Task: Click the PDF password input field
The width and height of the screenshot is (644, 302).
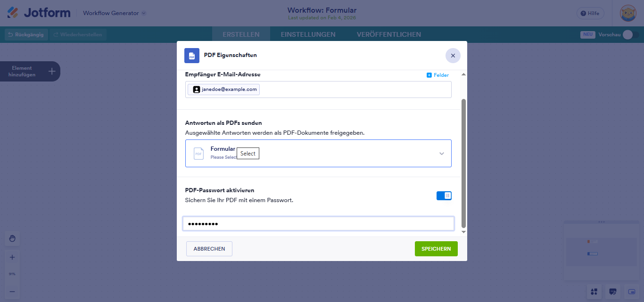Action: point(318,223)
